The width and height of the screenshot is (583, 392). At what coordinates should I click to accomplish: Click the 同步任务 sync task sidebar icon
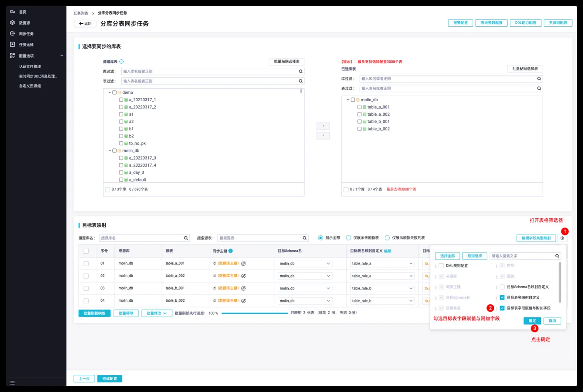(12, 33)
